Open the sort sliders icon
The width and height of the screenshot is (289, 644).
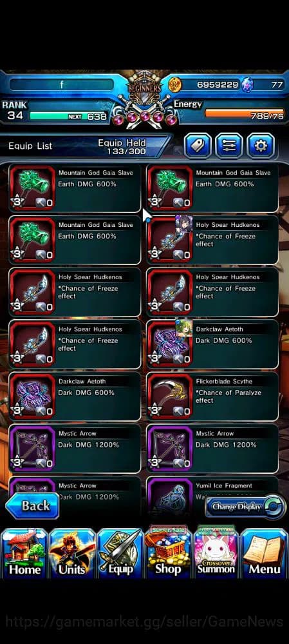pos(229,146)
